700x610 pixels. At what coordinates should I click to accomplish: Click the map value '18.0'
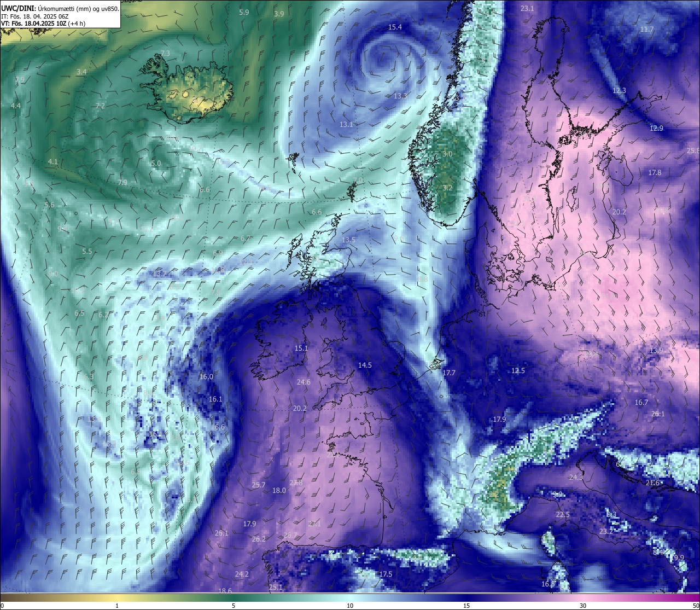click(x=279, y=490)
